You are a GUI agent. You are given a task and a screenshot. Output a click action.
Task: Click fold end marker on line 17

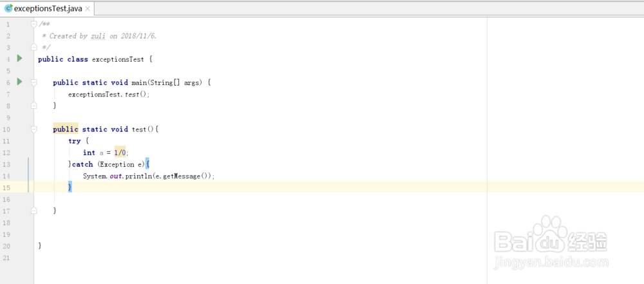(x=34, y=211)
